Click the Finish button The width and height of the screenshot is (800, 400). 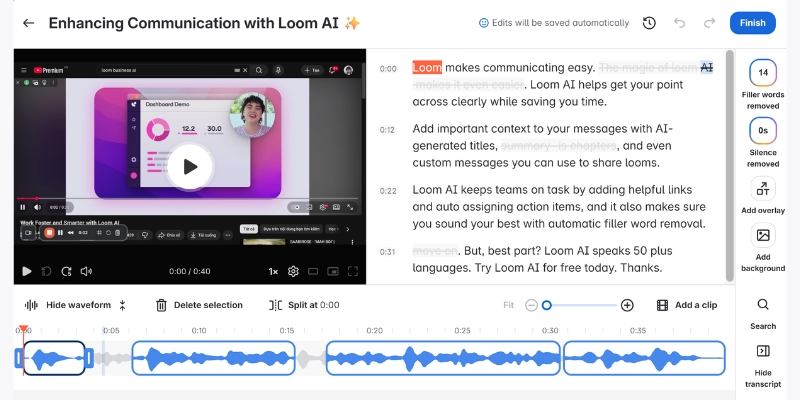click(x=752, y=23)
